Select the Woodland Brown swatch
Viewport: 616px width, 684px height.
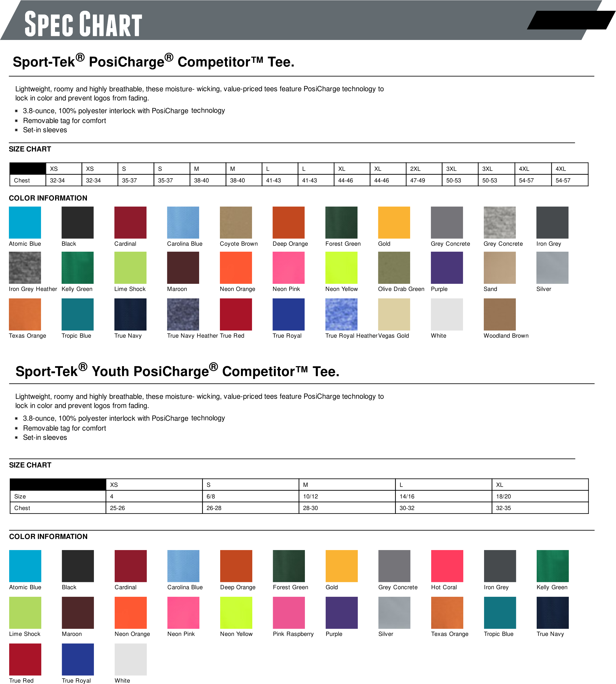pos(499,314)
